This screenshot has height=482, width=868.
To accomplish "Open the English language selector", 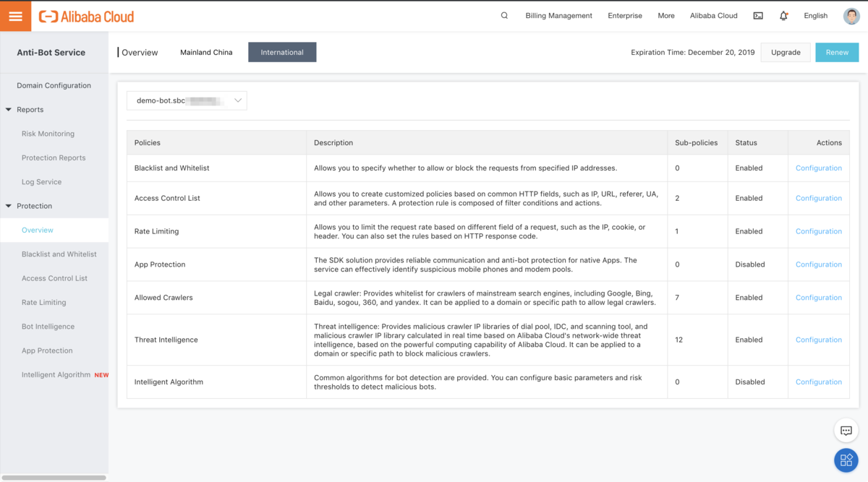I will 816,15.
